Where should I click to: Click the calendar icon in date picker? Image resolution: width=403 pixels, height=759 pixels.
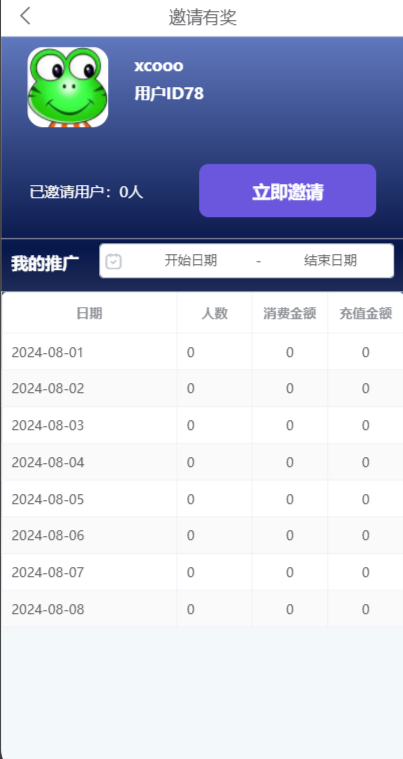[113, 261]
